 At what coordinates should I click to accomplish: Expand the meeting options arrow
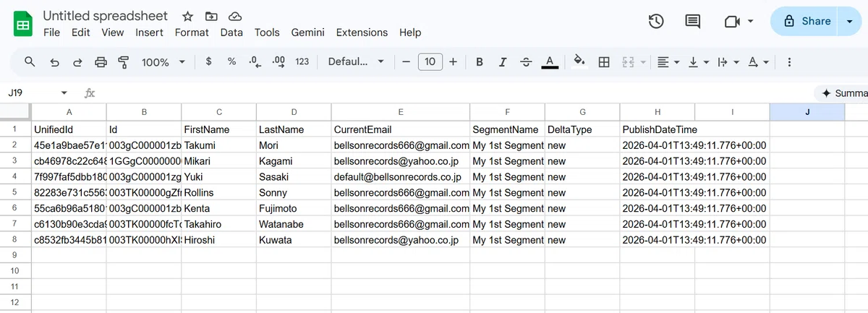(x=750, y=22)
